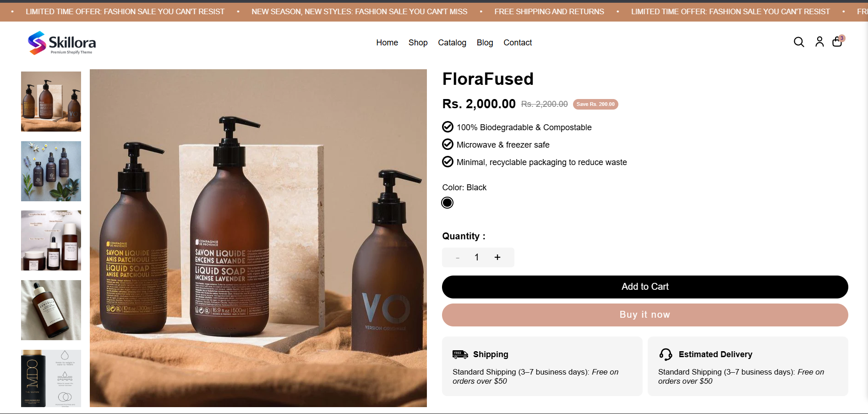Click the Biodegradable checkmark icon
Viewport: 868px width, 414px height.
click(x=448, y=127)
